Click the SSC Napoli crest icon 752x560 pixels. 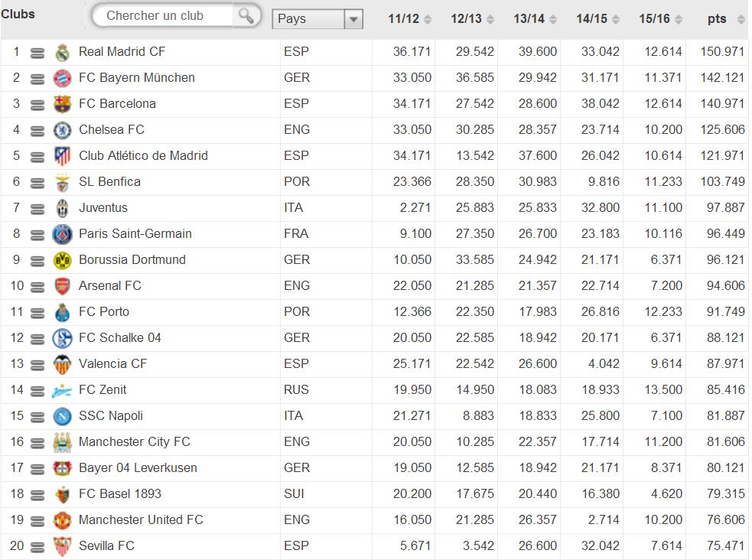62,416
